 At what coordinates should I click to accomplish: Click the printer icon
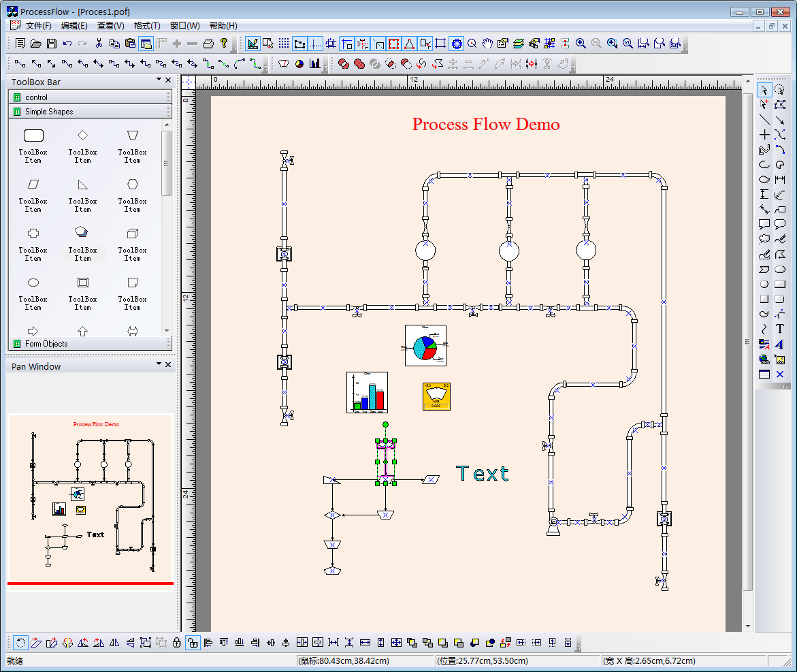208,44
